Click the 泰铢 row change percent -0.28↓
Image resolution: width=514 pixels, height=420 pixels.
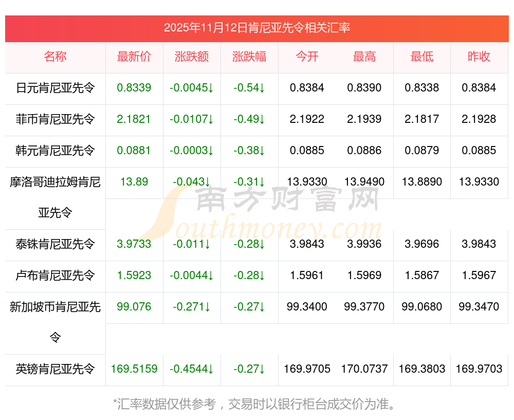(x=249, y=244)
